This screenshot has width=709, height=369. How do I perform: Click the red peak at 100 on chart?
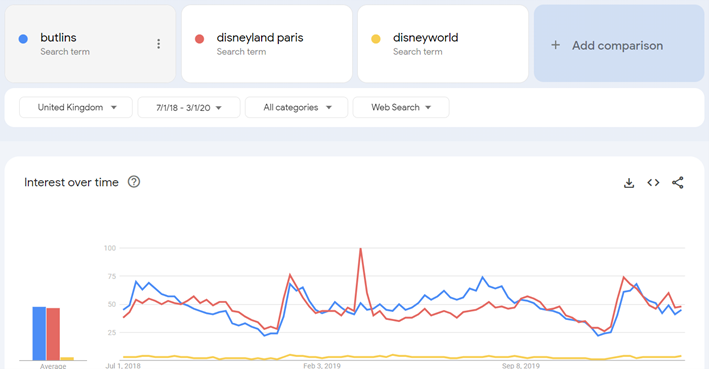[x=360, y=249]
